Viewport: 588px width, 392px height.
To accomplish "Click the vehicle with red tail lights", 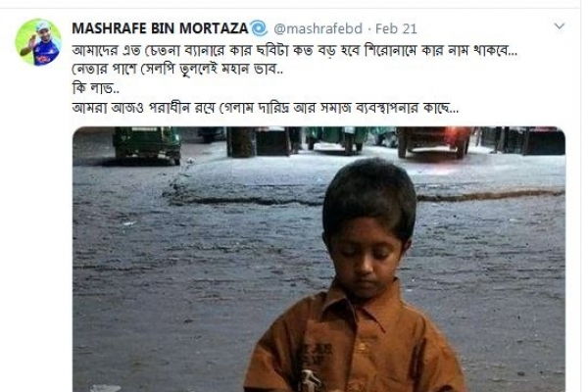I will 434,141.
